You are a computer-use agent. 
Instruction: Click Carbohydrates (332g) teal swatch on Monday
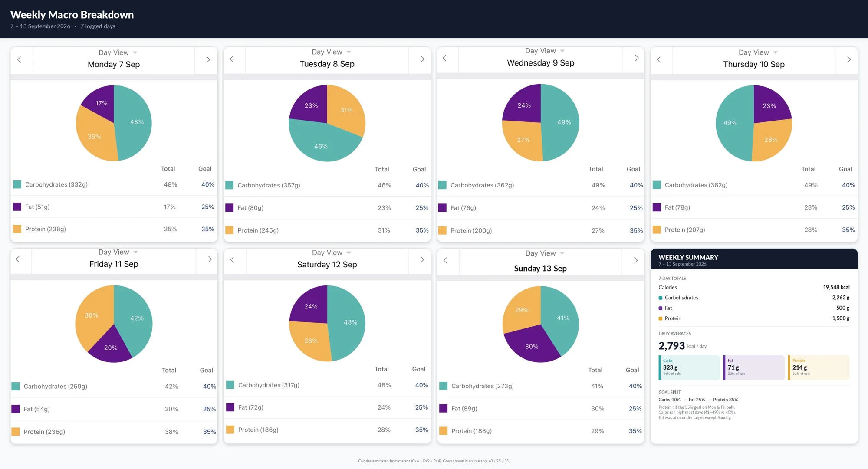pos(17,184)
